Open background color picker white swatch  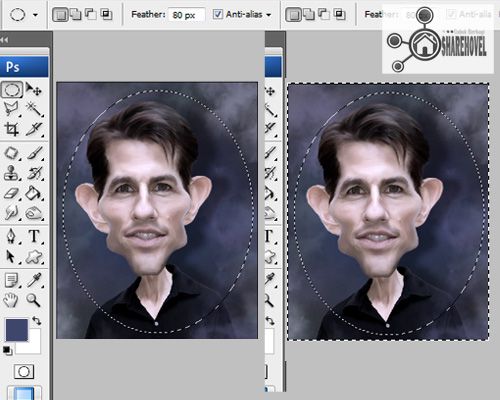point(32,346)
